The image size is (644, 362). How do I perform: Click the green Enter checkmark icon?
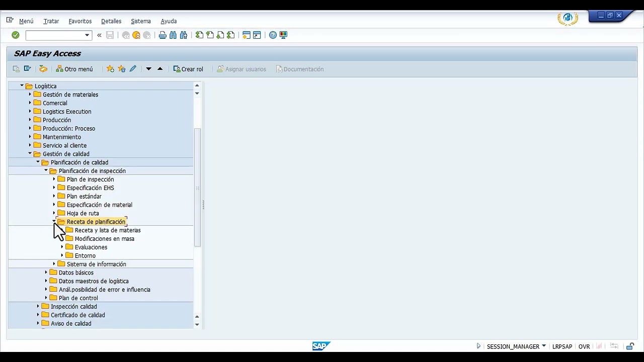[16, 35]
